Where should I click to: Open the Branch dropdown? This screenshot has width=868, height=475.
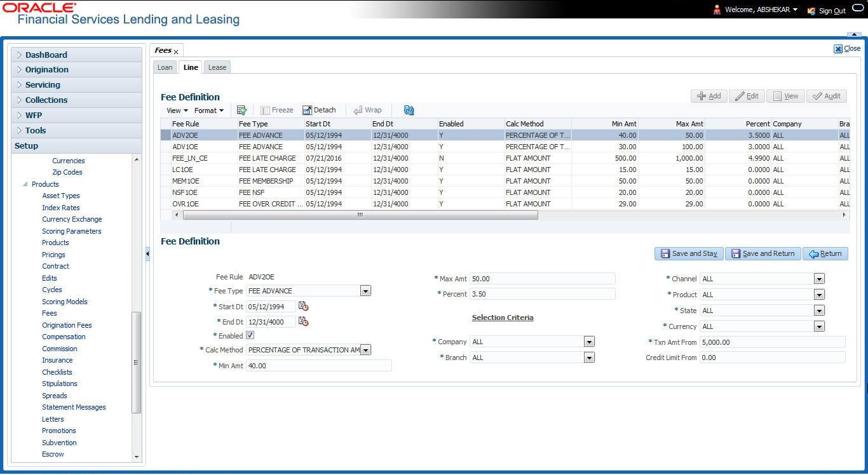coord(589,358)
